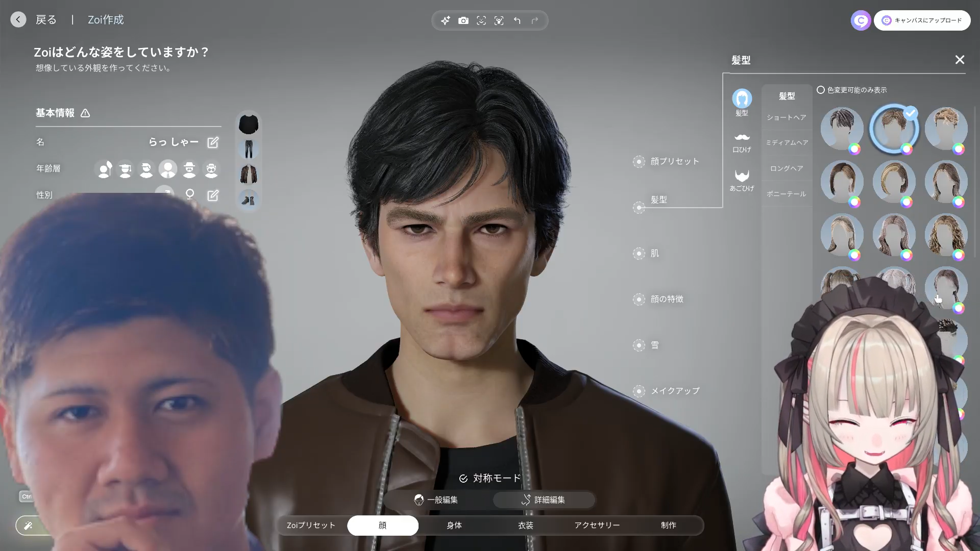980x551 pixels.
Task: Choose the second-row middle hairstyle thumbnail
Action: (894, 181)
